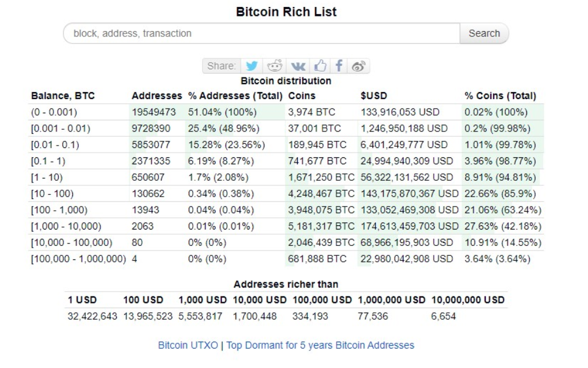This screenshot has width=588, height=368.
Task: Click the 1,671,250 BTC coins cell
Action: (x=321, y=177)
